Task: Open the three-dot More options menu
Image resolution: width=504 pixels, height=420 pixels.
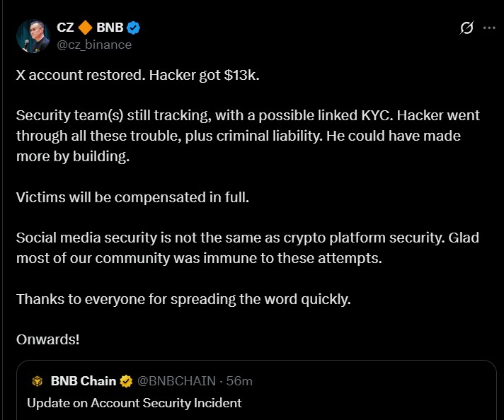Action: [x=488, y=28]
